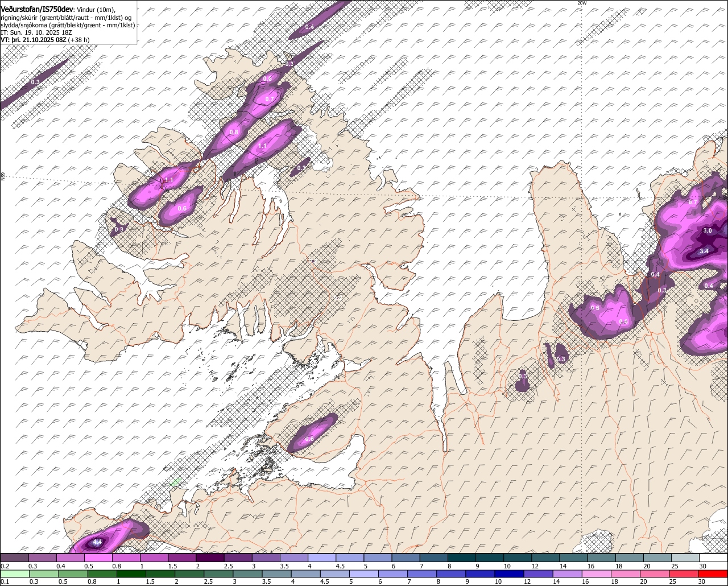The height and width of the screenshot is (586, 728).
Task: Click the white swatch ending the top legend row
Action: pos(713,558)
